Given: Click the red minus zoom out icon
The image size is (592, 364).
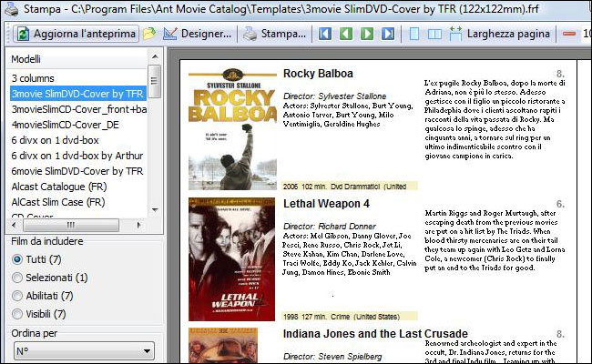Looking at the screenshot, I should [569, 34].
